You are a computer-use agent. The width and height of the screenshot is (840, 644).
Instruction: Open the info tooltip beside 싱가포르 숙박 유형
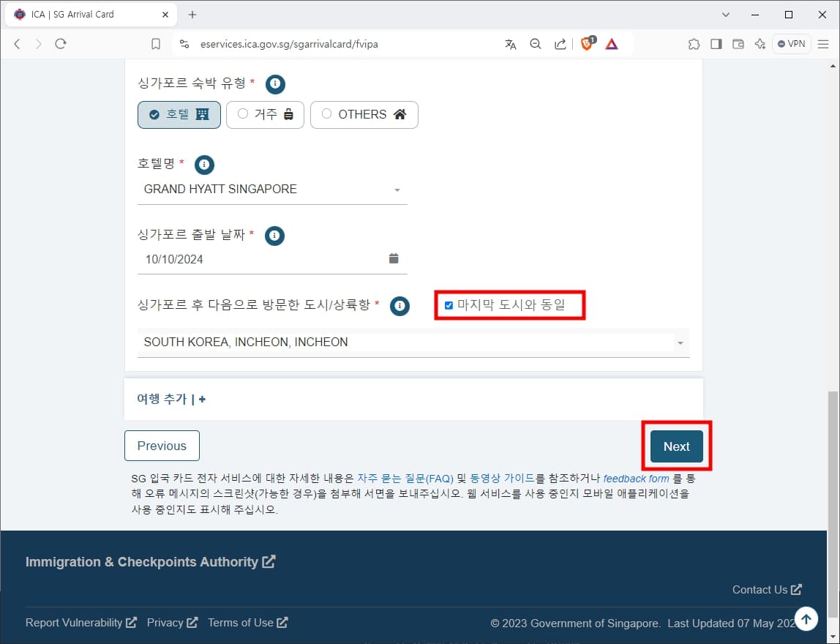275,84
